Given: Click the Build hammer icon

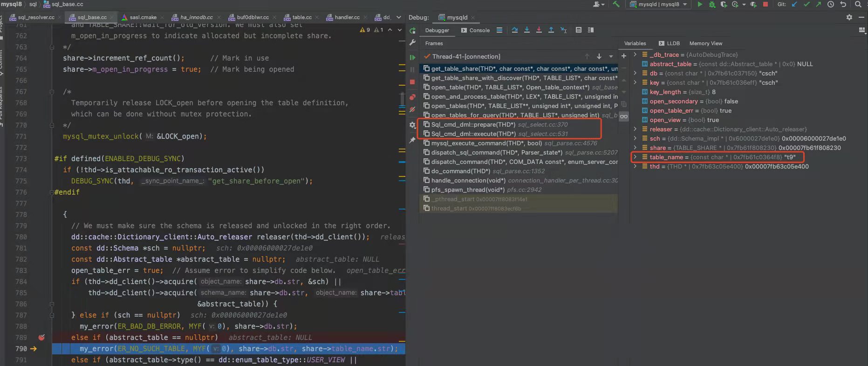Looking at the screenshot, I should point(616,4).
